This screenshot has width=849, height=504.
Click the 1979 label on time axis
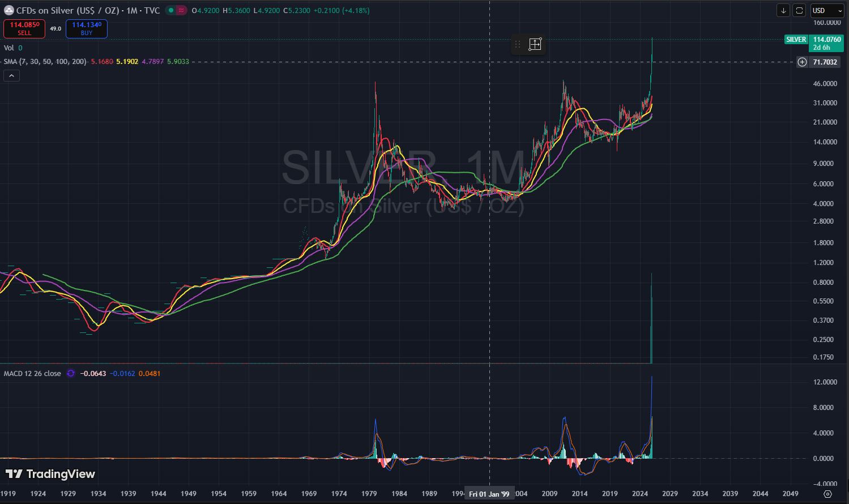coord(369,494)
